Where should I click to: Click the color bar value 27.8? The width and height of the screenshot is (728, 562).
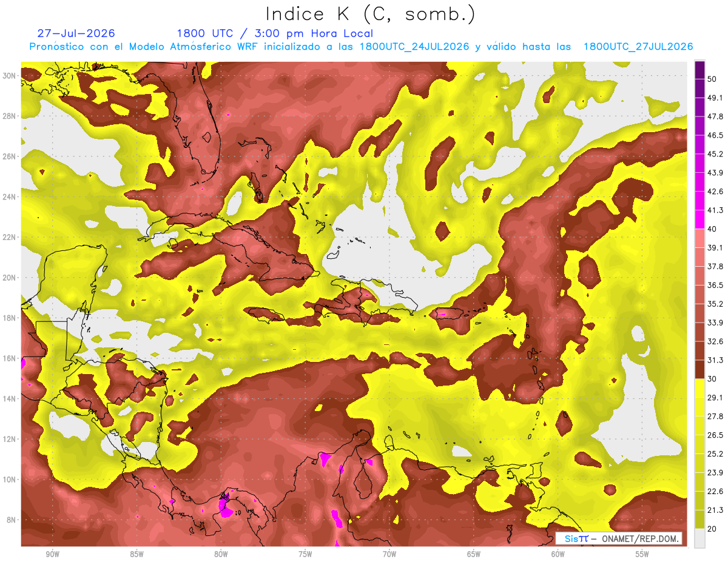click(x=716, y=416)
